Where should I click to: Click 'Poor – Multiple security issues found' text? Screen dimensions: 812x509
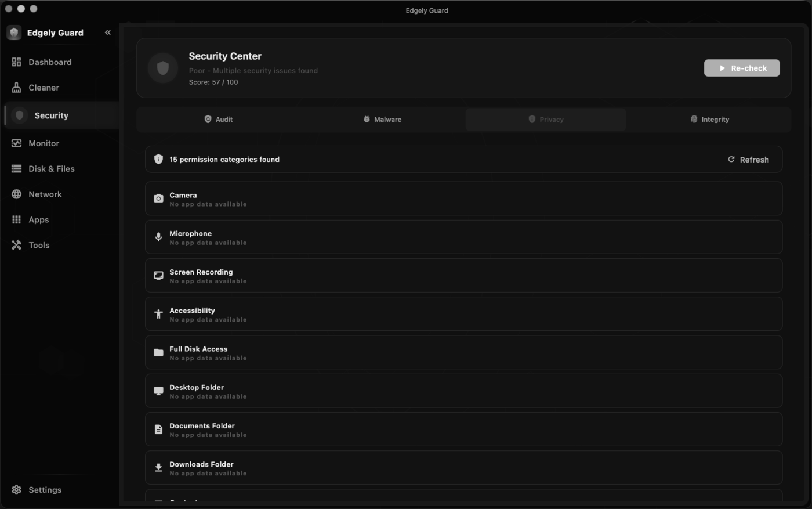[x=253, y=70]
